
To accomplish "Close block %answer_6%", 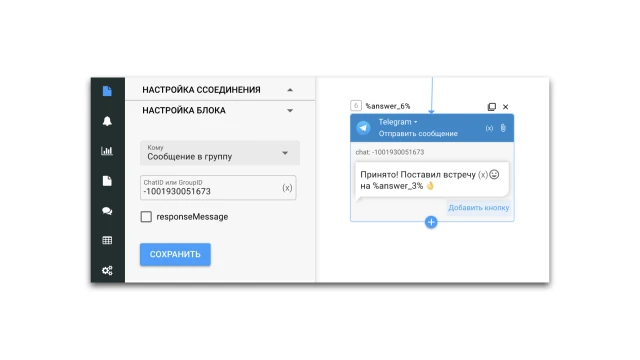I will point(506,107).
